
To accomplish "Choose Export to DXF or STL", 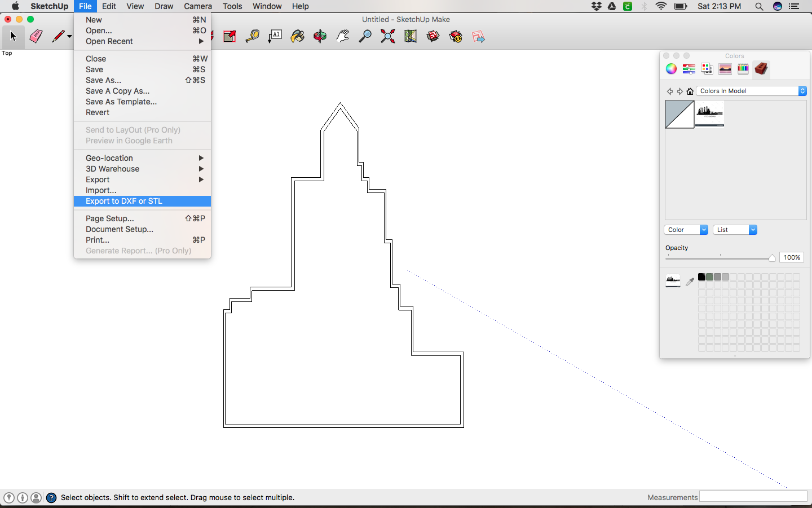I will (x=142, y=201).
